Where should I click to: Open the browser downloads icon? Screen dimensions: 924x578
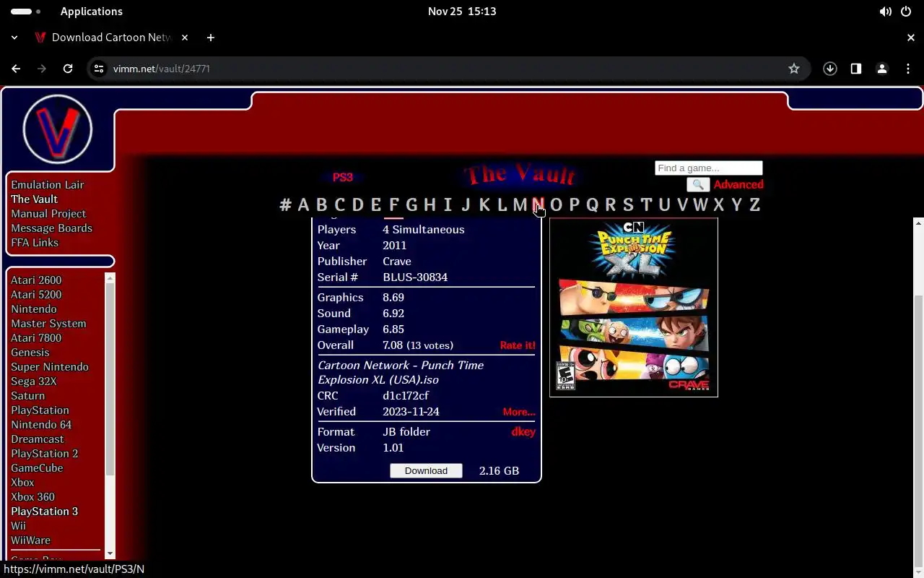(830, 69)
